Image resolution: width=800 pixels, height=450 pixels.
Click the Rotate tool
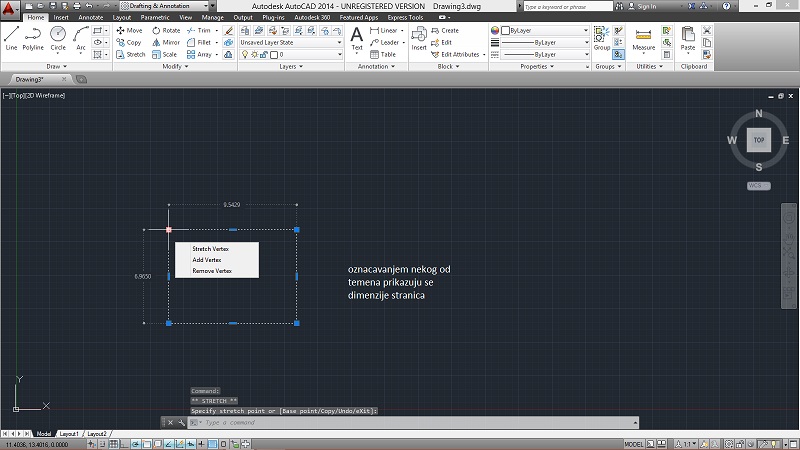165,30
